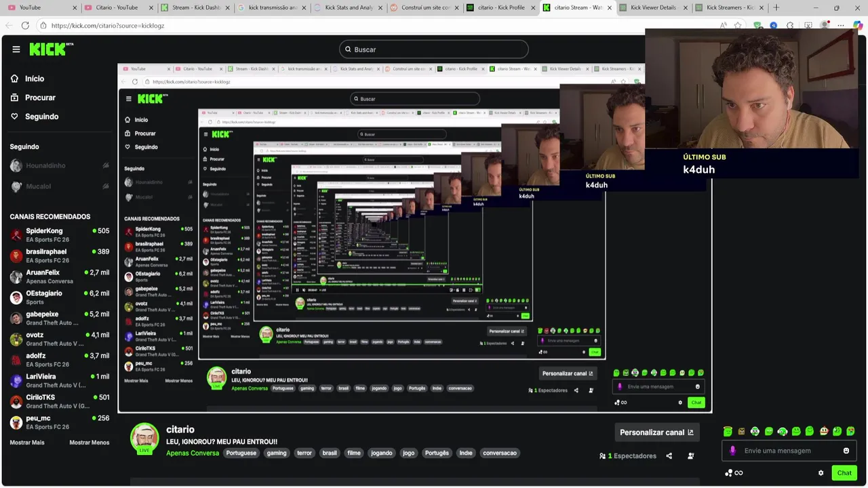This screenshot has width=868, height=488.
Task: Pick the orange face emote with a hat
Action: click(x=823, y=431)
